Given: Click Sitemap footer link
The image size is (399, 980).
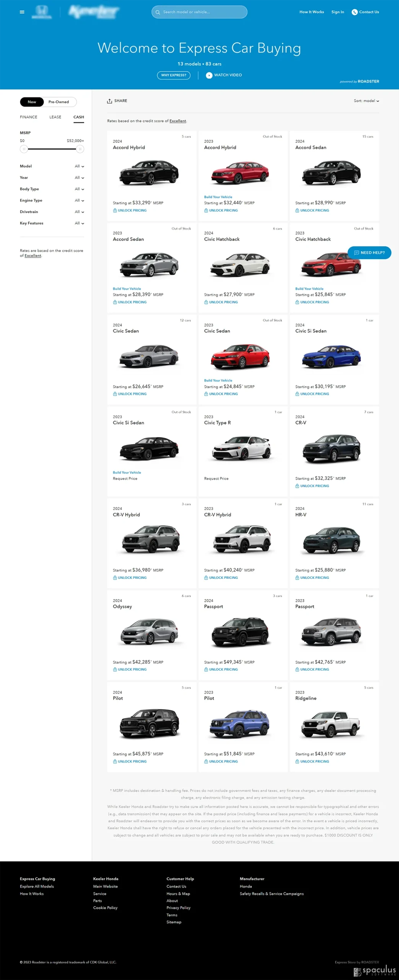Looking at the screenshot, I should [174, 922].
